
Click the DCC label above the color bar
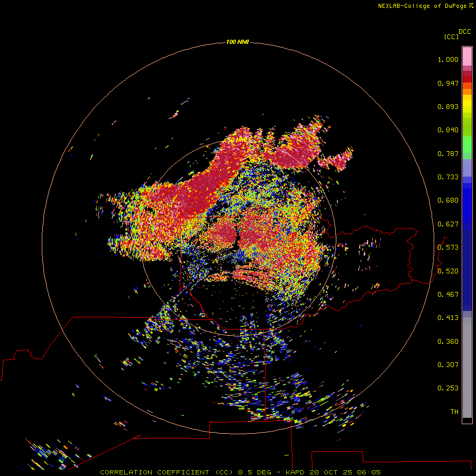click(x=465, y=32)
